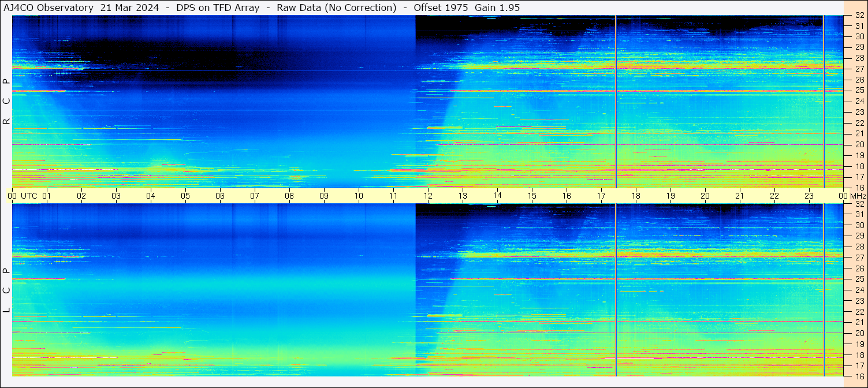Click the 32 MHz tick of LCP panel
The image size is (868, 388).
coord(859,204)
